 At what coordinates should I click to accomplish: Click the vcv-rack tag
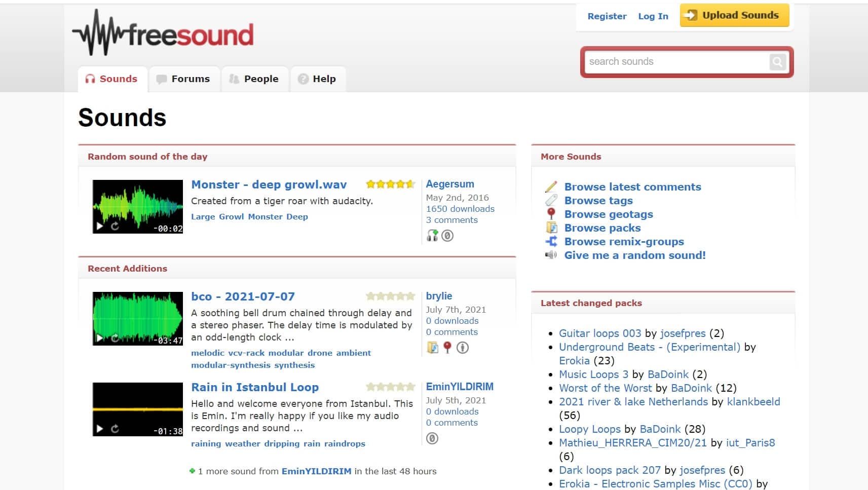tap(246, 353)
